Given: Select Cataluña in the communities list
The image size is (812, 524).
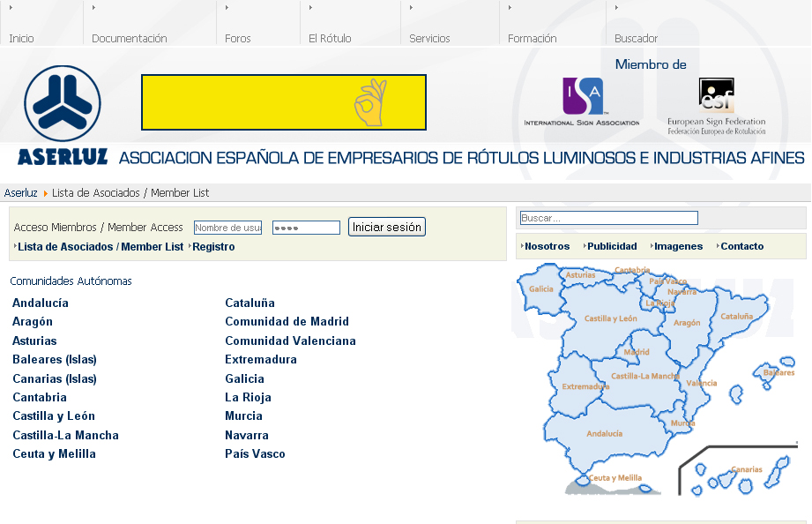Looking at the screenshot, I should click(x=250, y=303).
